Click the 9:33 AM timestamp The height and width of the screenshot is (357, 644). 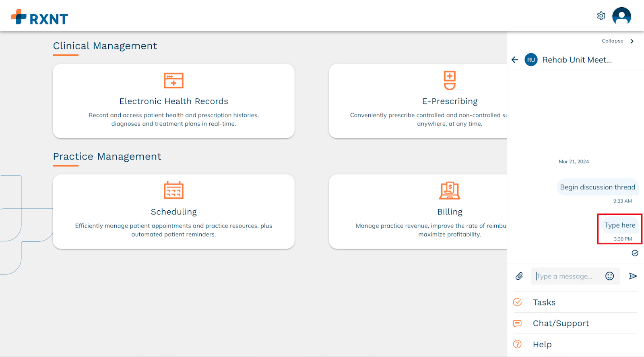622,201
